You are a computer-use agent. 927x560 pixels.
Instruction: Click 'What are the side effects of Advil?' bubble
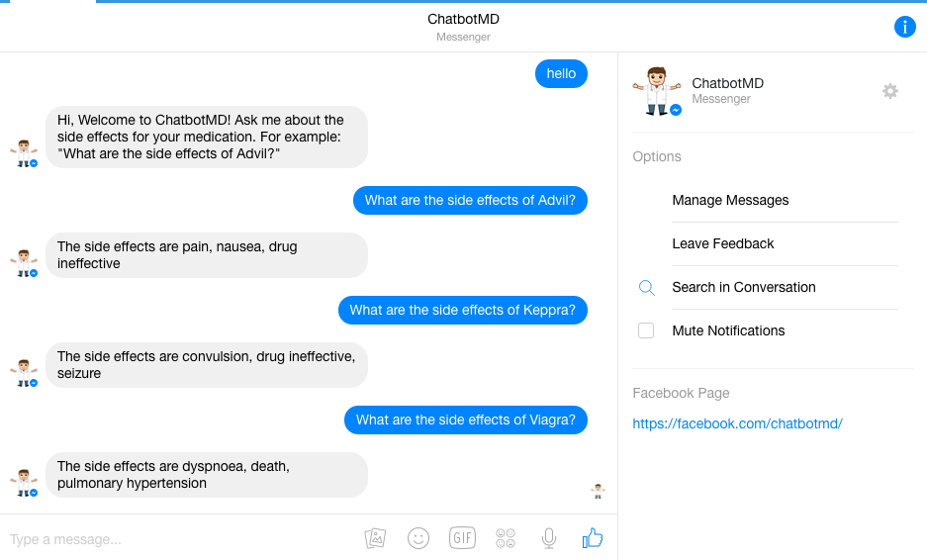(470, 201)
